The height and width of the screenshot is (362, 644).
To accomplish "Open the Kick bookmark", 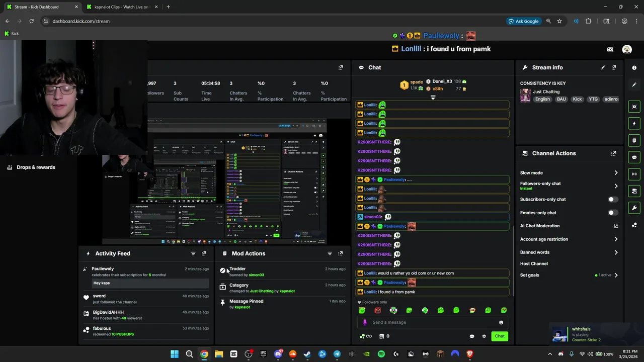I will pyautogui.click(x=11, y=34).
